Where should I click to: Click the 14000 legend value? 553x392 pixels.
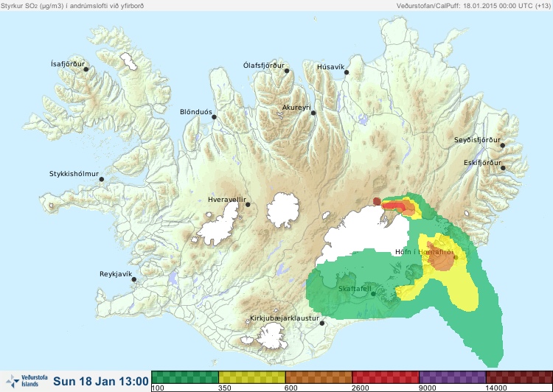[x=496, y=388]
